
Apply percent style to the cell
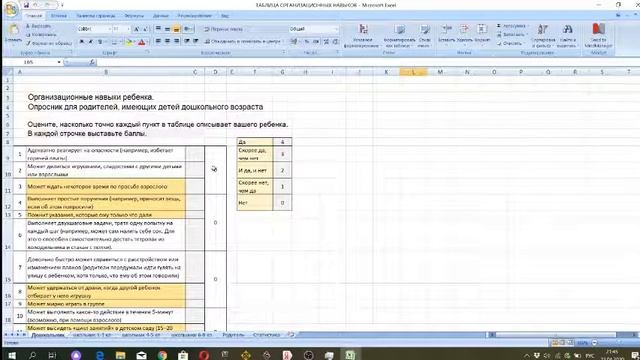click(307, 42)
